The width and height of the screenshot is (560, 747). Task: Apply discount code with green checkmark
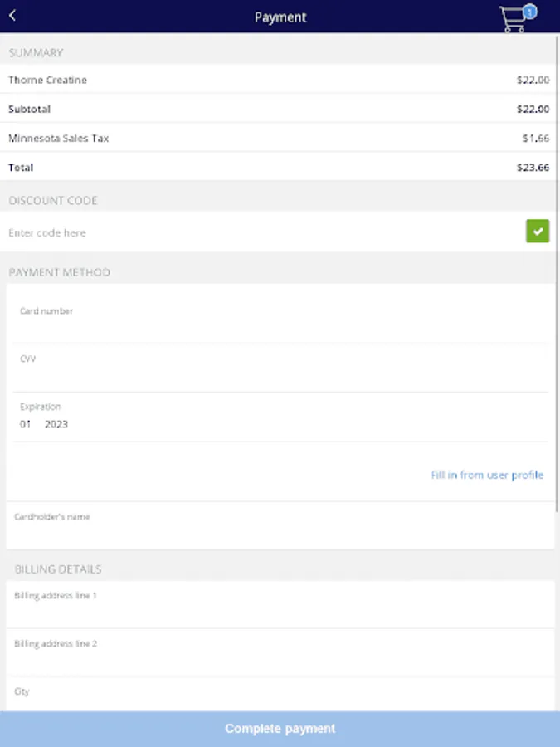[538, 232]
